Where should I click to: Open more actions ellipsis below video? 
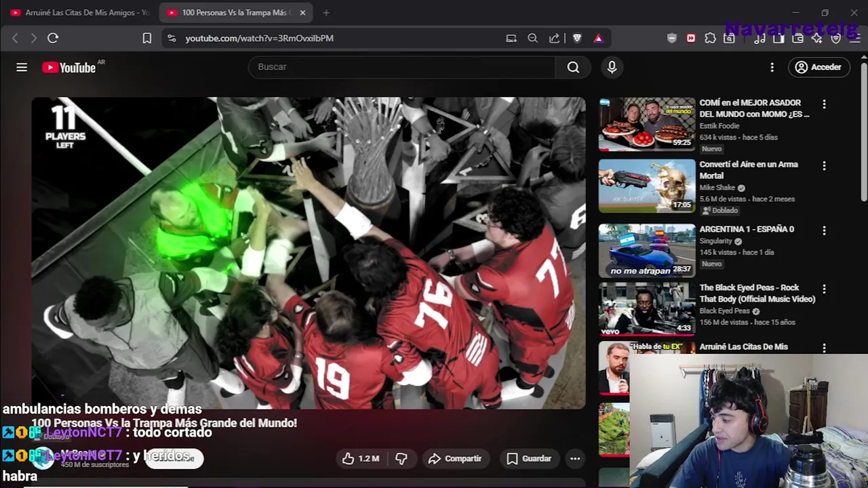pos(575,459)
